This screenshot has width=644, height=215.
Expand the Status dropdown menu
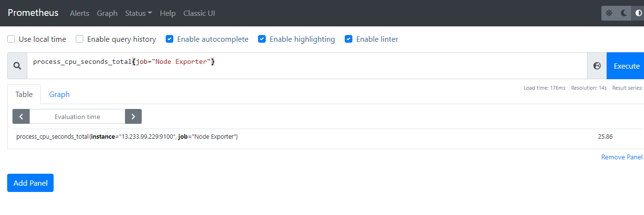tap(138, 13)
